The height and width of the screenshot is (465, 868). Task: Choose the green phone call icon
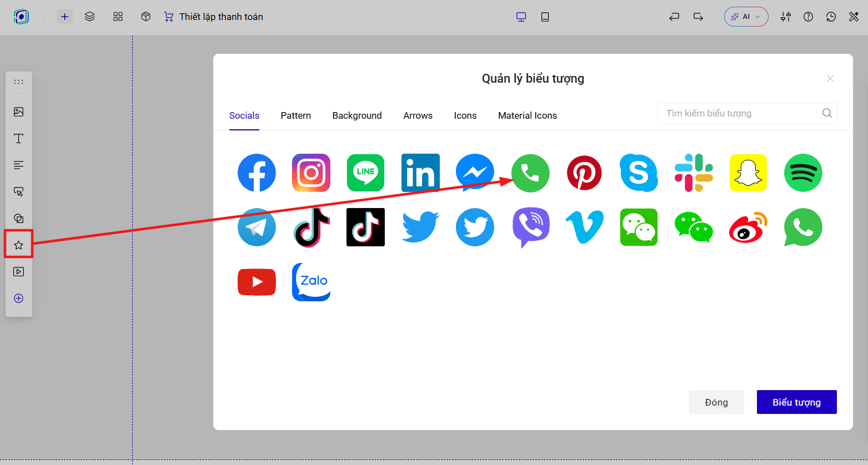[530, 173]
